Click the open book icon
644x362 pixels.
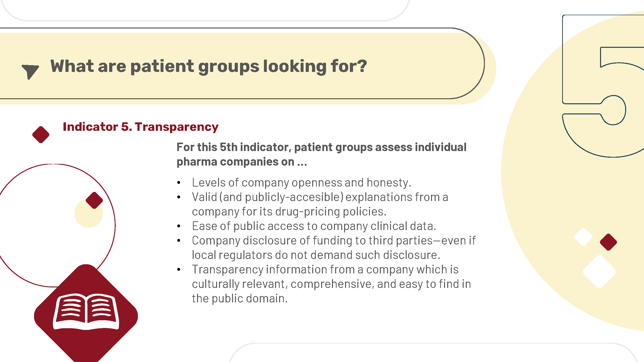point(86,312)
